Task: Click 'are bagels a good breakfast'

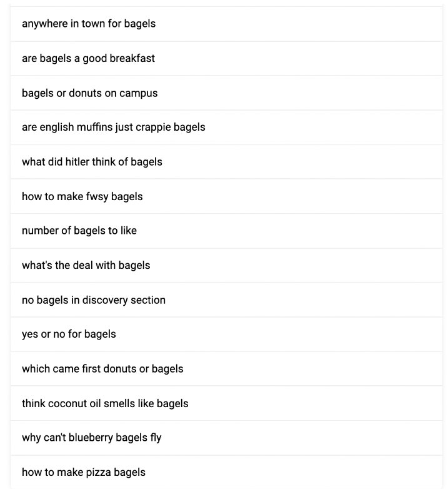Action: click(88, 58)
